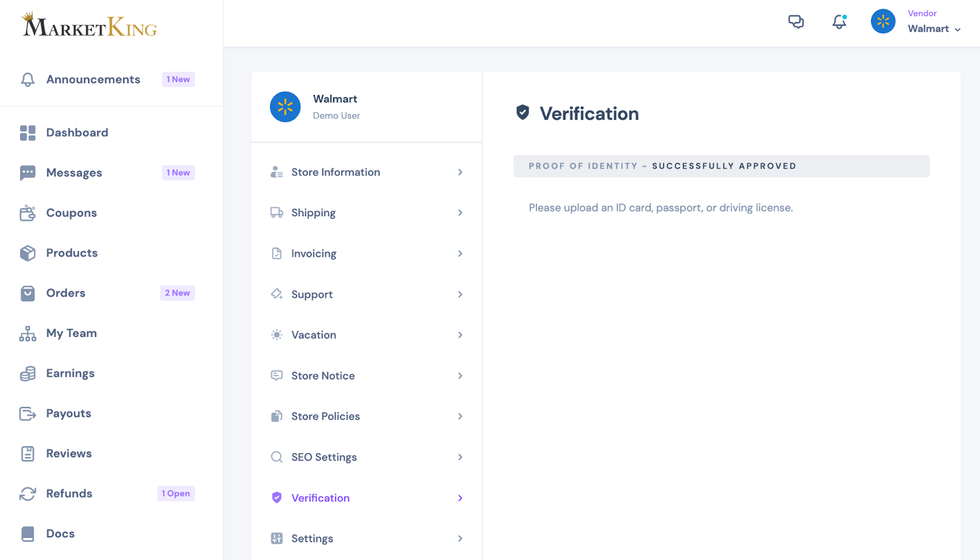Expand the Shipping settings chevron
The width and height of the screenshot is (980, 560).
[460, 213]
